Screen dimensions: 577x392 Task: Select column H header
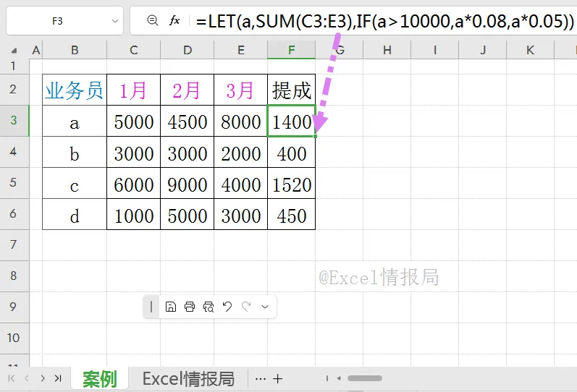[x=387, y=50]
